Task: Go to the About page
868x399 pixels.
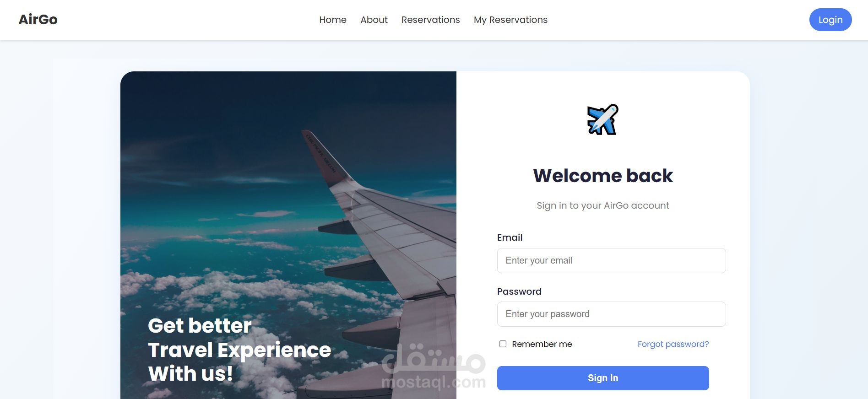Action: point(374,20)
